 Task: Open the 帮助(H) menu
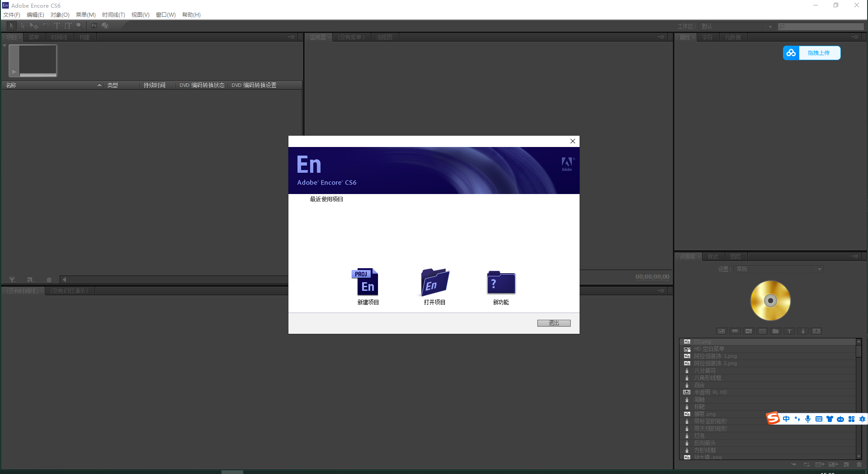(x=191, y=15)
